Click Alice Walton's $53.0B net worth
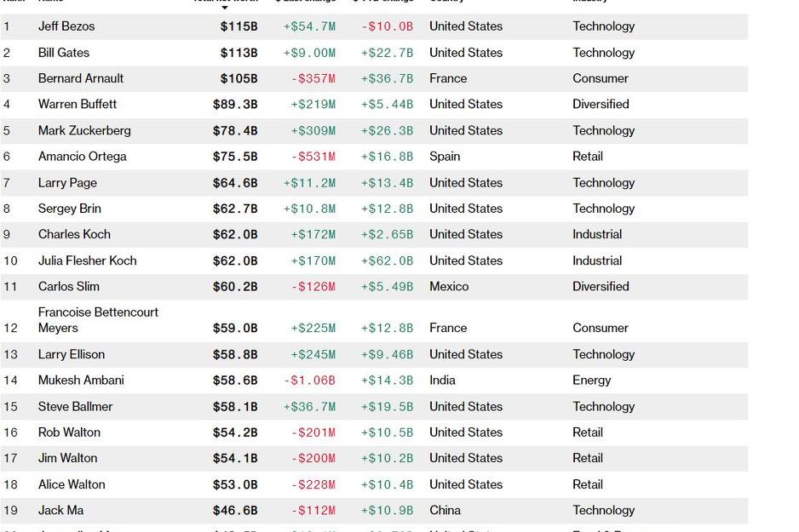Image resolution: width=799 pixels, height=532 pixels. coord(235,484)
